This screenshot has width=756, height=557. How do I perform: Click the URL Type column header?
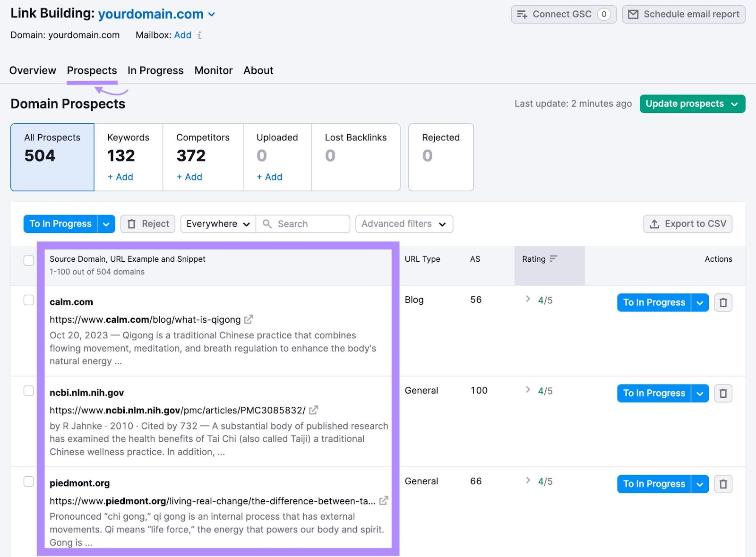point(422,259)
